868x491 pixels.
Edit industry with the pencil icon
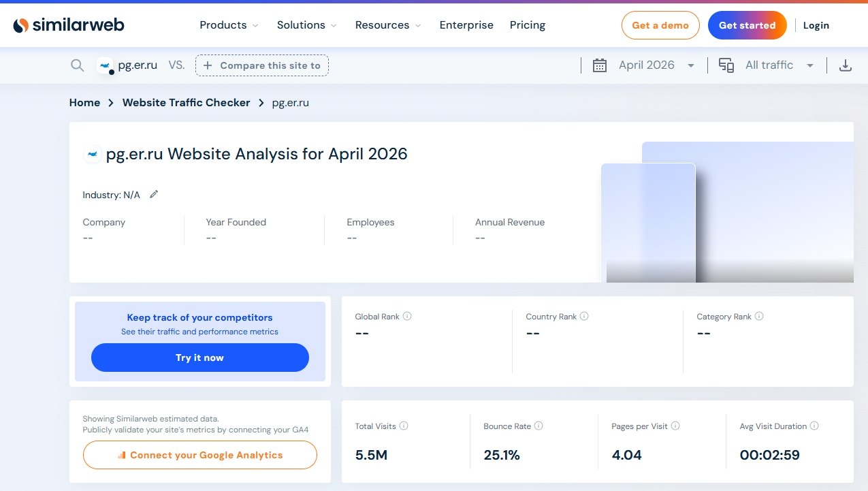pyautogui.click(x=154, y=194)
